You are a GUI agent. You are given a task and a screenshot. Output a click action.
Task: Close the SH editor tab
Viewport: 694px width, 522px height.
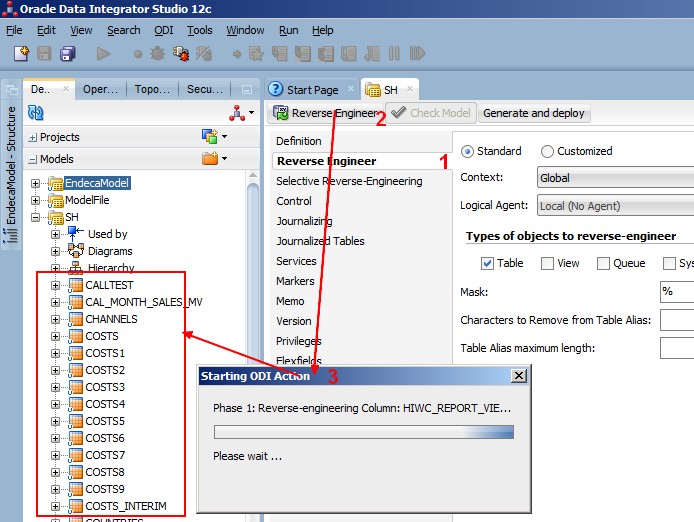(x=410, y=89)
